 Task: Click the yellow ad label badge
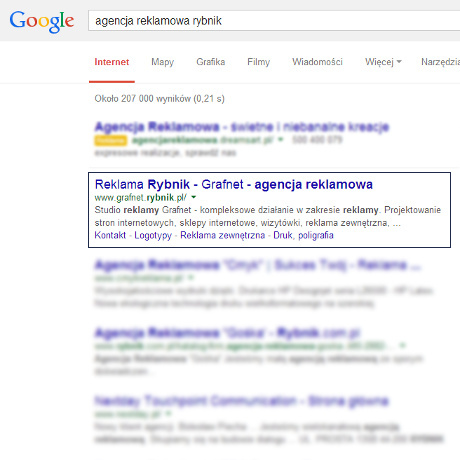pos(111,140)
